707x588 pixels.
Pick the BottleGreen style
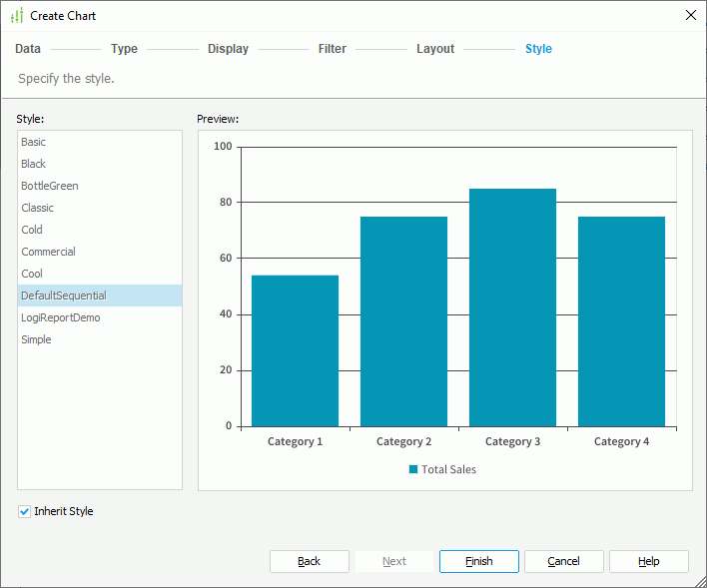(x=50, y=186)
